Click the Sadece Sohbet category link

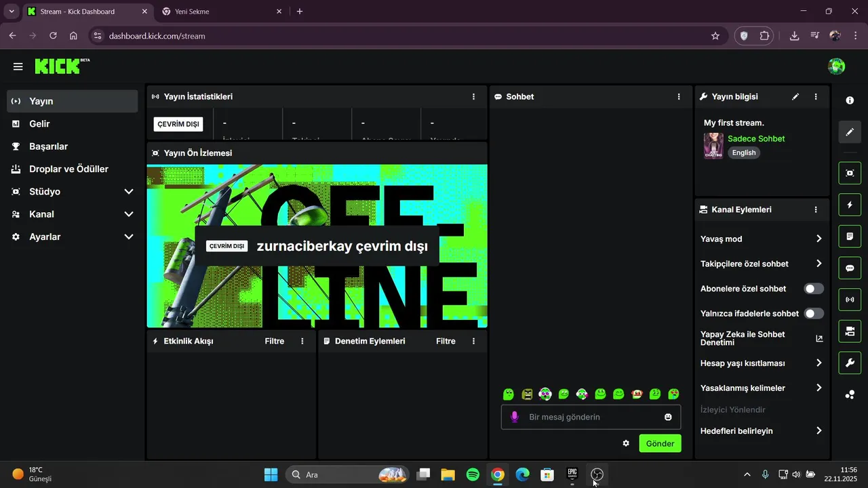[756, 138]
